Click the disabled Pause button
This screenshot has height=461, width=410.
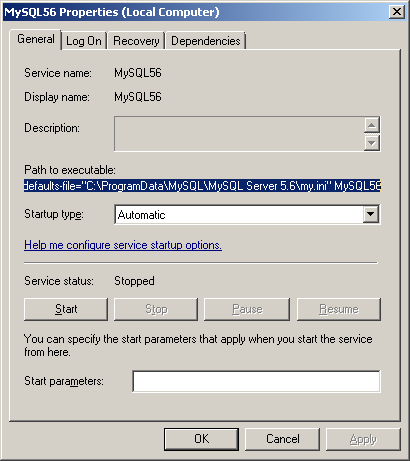[247, 309]
